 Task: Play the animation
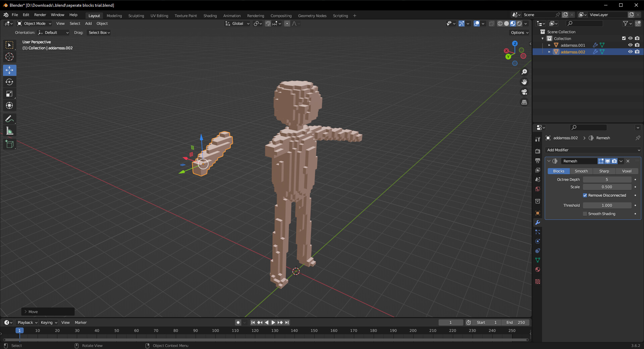[273, 322]
